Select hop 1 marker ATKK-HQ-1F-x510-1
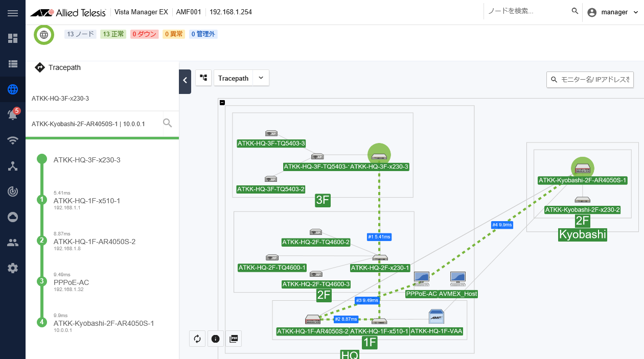The width and height of the screenshot is (644, 359). click(42, 200)
